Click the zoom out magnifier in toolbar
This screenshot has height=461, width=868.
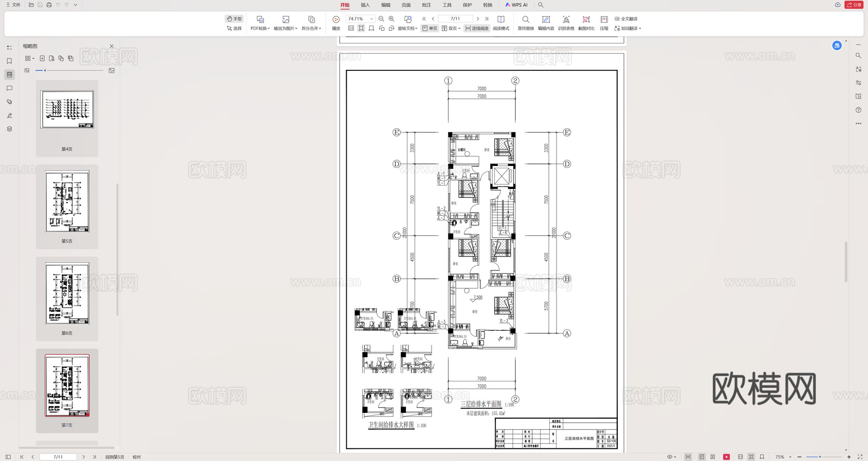coord(381,19)
